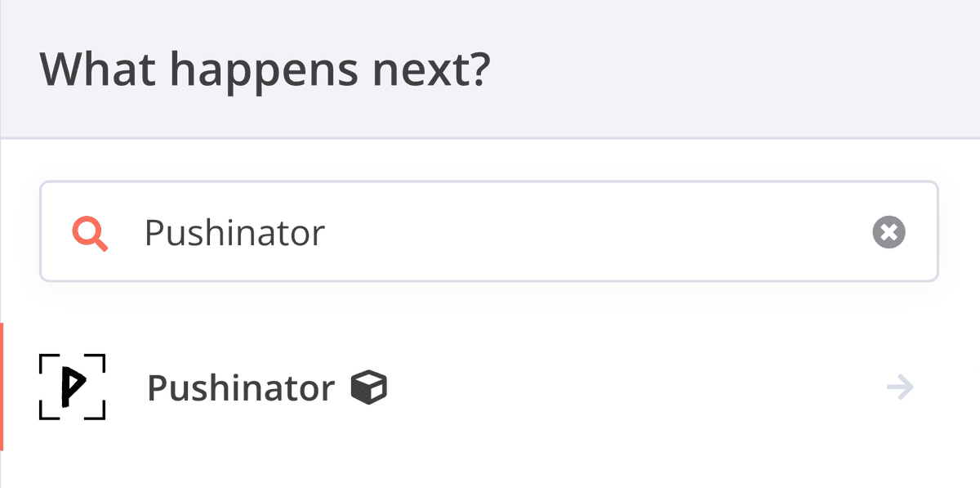Click the orange highlight bar left of Pushinator
980x488 pixels.
pos(2,387)
